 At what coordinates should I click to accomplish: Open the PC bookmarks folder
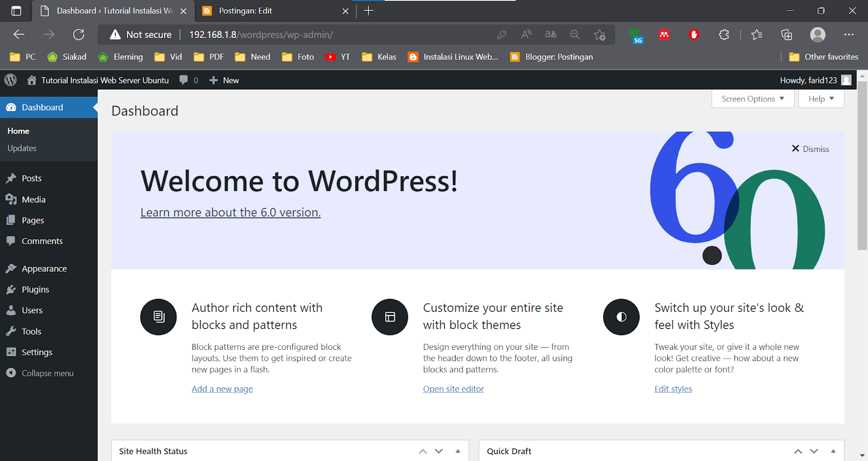[23, 57]
